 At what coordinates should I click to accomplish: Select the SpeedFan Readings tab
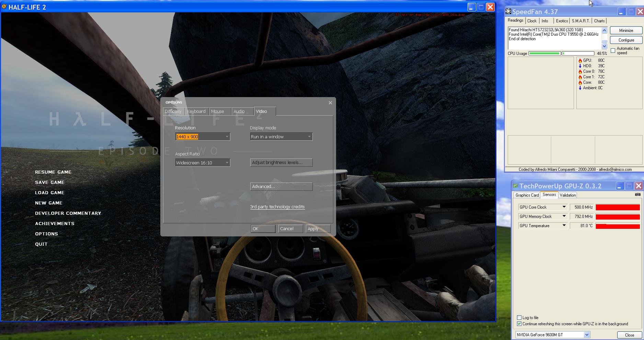[x=515, y=21]
